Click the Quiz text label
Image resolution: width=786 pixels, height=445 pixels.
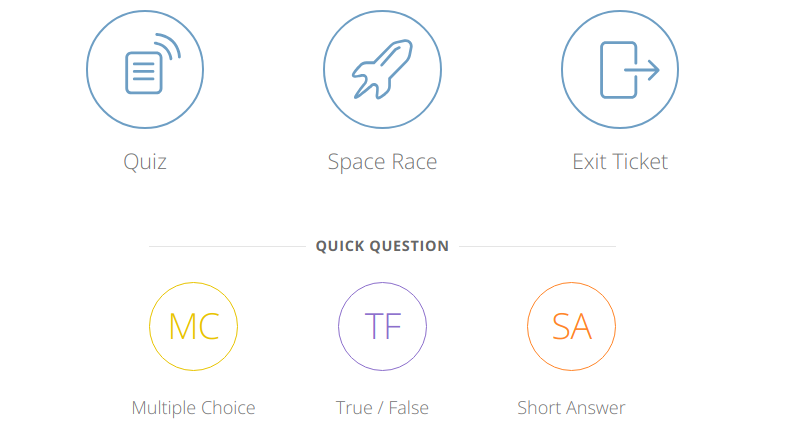[145, 161]
